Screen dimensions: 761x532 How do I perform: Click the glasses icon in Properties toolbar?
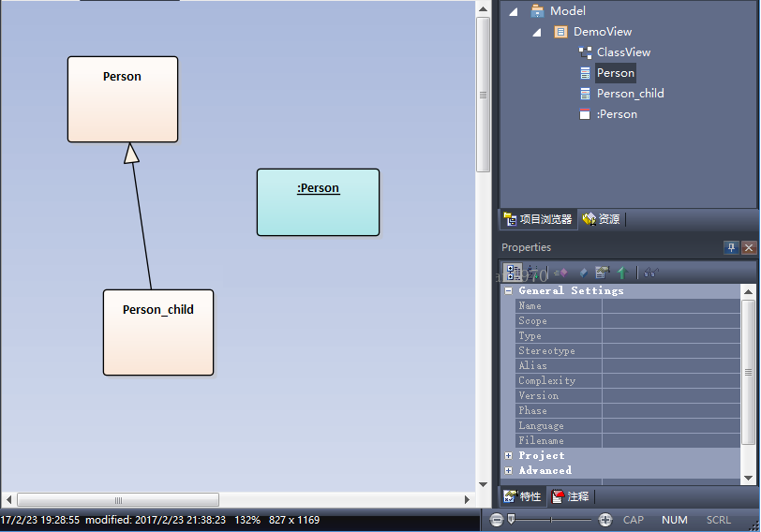650,273
